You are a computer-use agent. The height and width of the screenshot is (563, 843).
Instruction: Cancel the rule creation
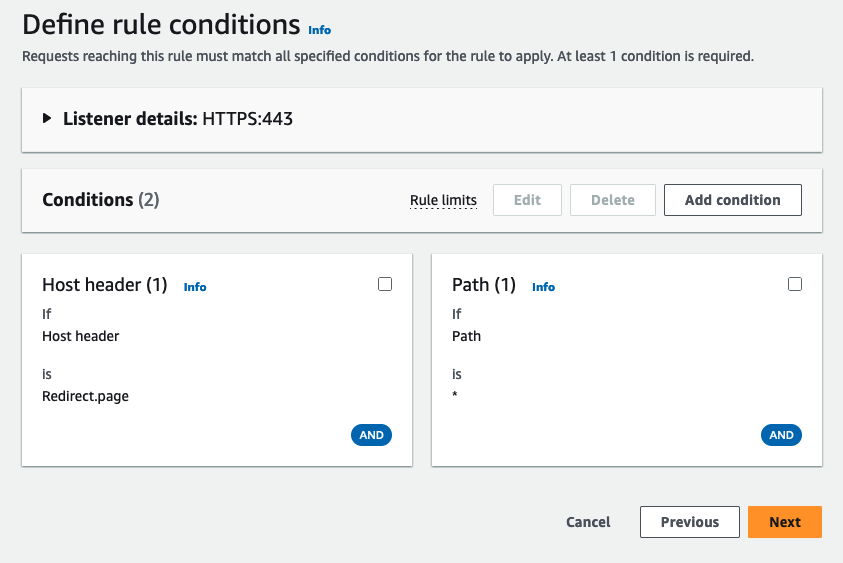point(588,522)
